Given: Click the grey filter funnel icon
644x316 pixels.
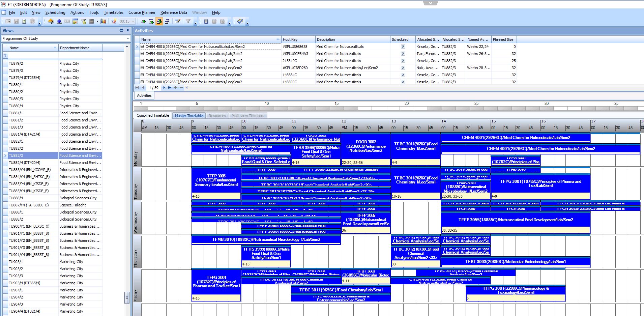Looking at the screenshot, I should point(188,21).
